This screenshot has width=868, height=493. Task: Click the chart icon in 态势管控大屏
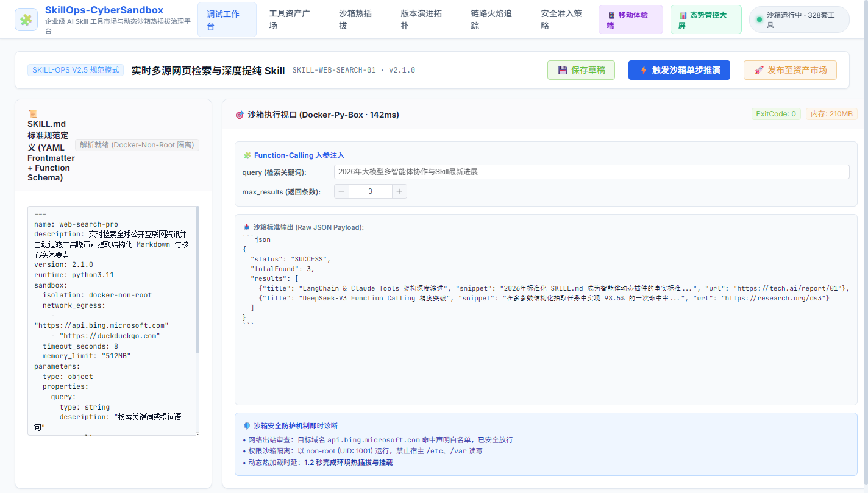683,15
